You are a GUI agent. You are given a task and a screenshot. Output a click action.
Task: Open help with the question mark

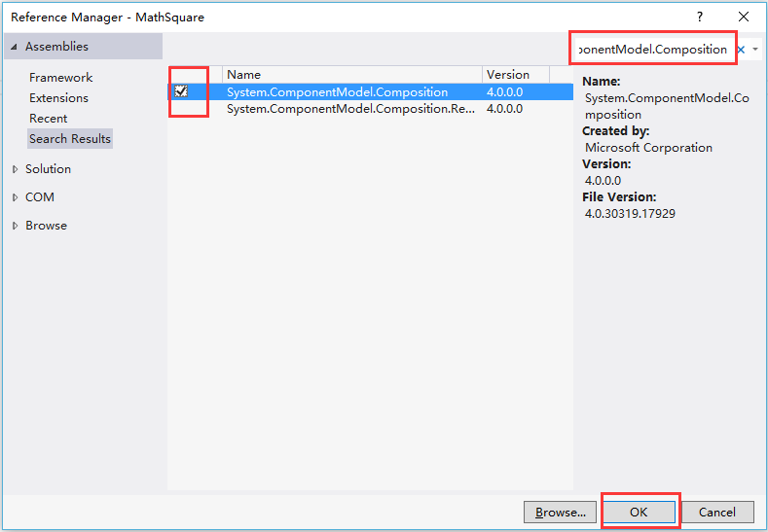click(700, 18)
